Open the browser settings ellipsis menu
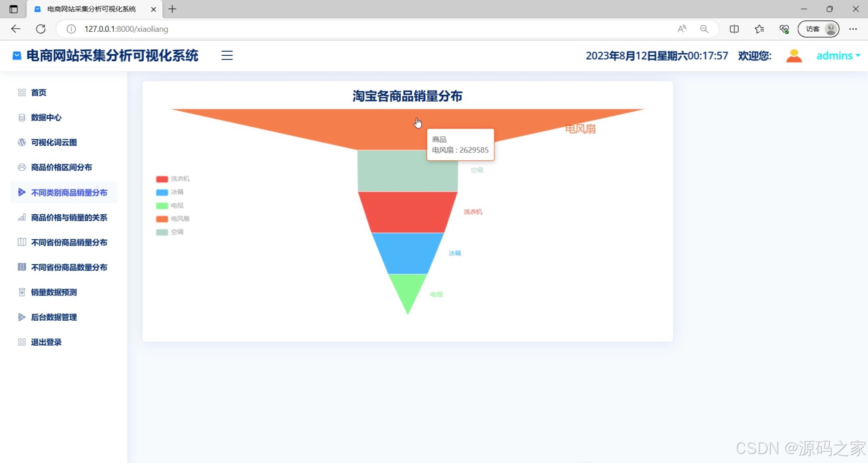 pyautogui.click(x=853, y=29)
